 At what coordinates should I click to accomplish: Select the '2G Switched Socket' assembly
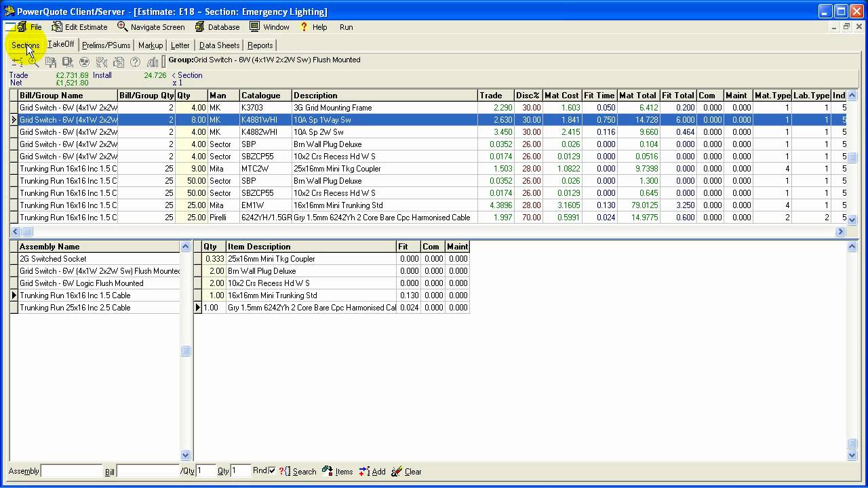(x=99, y=259)
